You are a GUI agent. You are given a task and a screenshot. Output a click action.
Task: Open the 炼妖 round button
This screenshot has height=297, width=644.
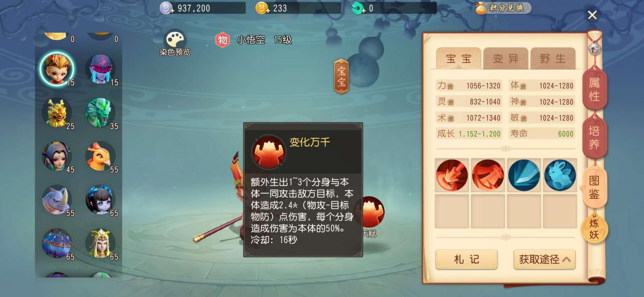click(594, 229)
